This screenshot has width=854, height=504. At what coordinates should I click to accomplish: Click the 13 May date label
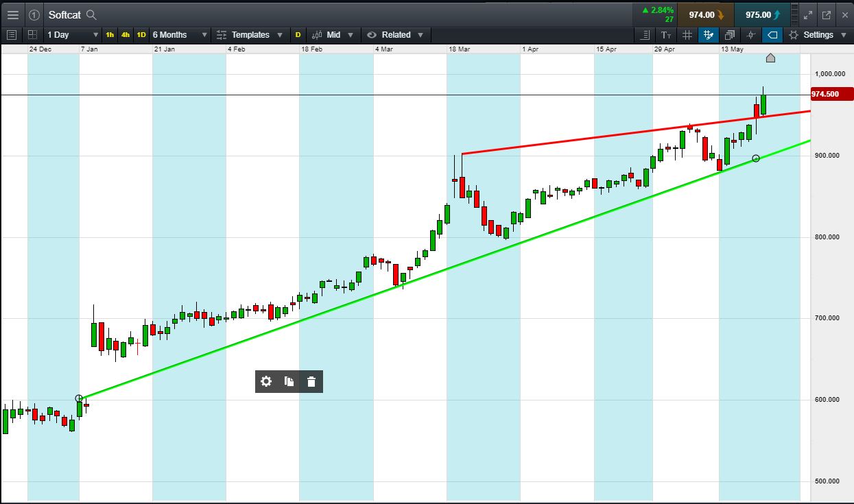[x=732, y=49]
